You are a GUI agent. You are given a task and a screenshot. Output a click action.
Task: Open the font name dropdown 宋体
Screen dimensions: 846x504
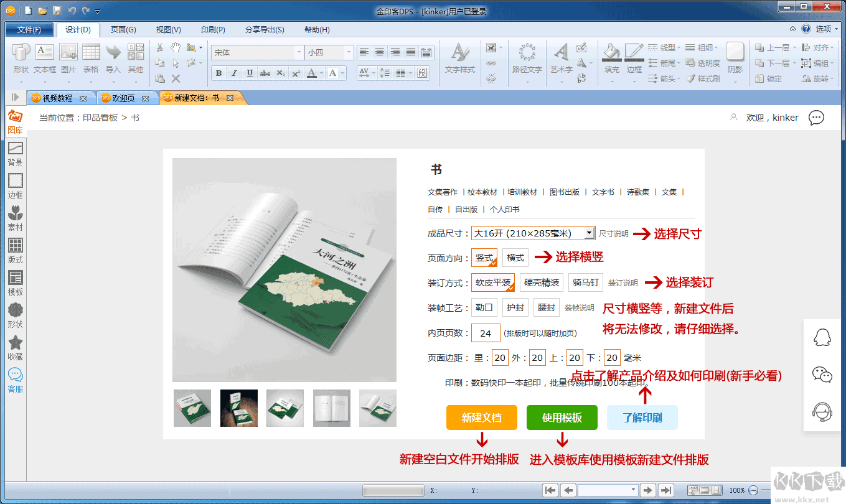299,53
